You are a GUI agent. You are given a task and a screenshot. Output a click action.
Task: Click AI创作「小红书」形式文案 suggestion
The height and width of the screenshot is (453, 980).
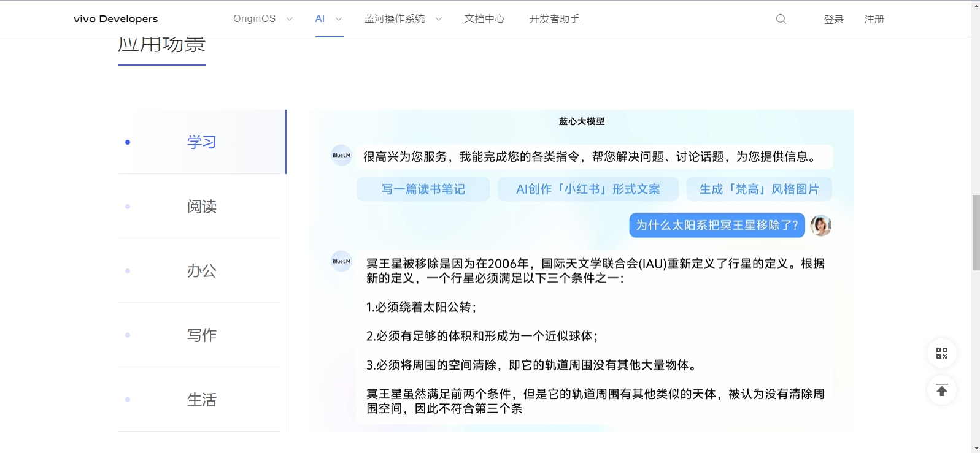tap(588, 189)
